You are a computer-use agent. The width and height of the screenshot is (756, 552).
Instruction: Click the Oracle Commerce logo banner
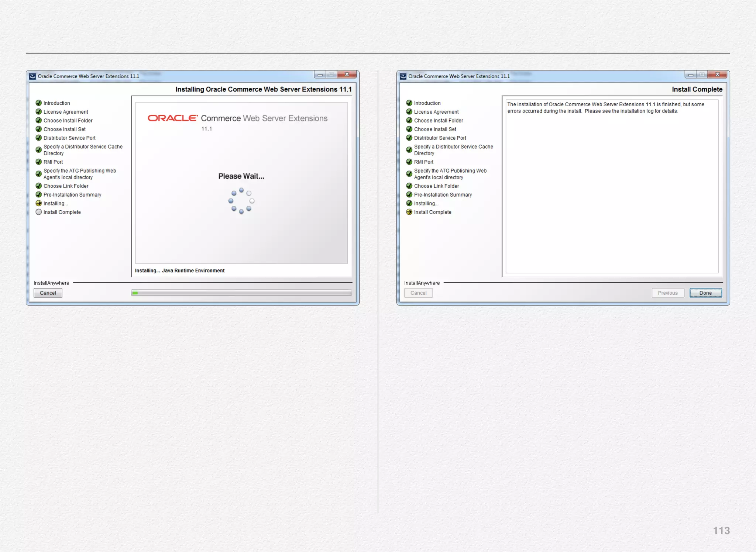237,118
